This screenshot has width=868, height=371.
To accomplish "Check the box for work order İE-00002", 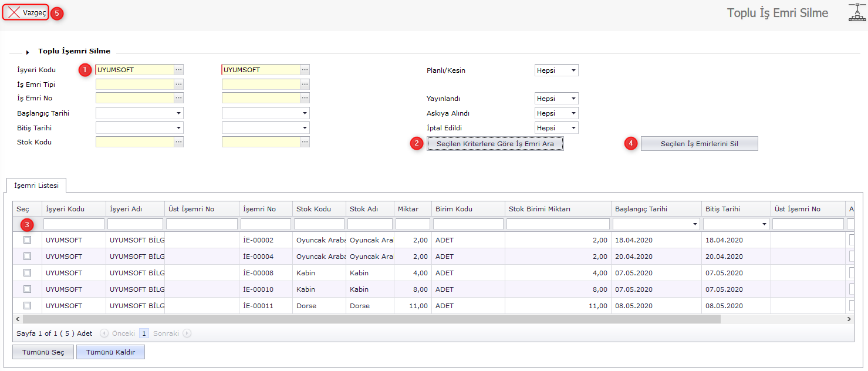I will click(27, 240).
